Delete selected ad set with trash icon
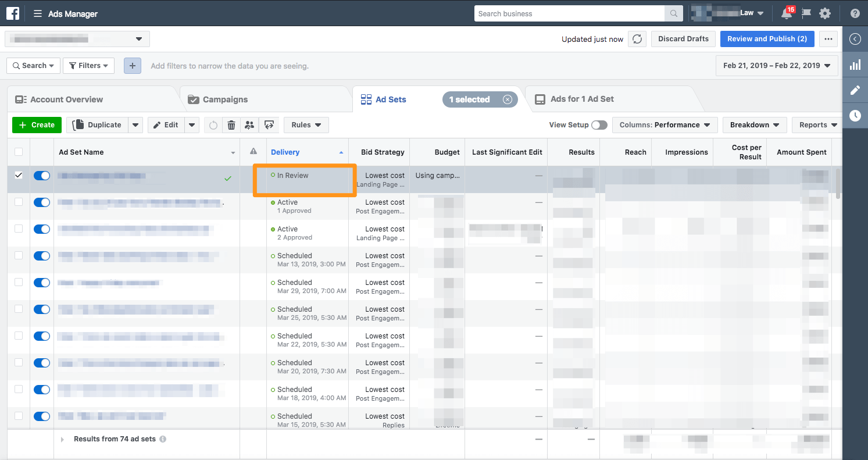The image size is (868, 460). pos(231,125)
